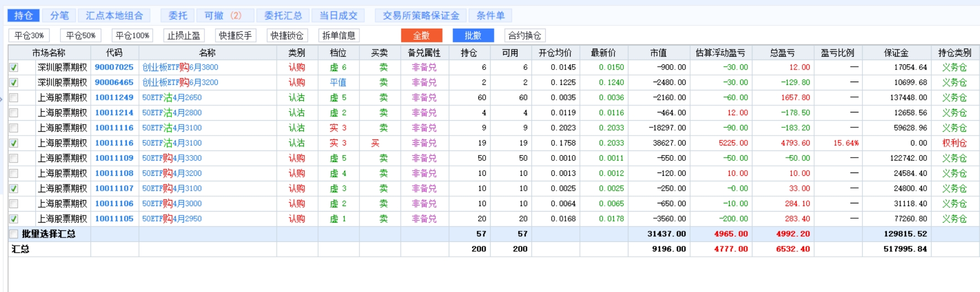
Task: Sort by the 盈亏比例 column header
Action: (838, 53)
